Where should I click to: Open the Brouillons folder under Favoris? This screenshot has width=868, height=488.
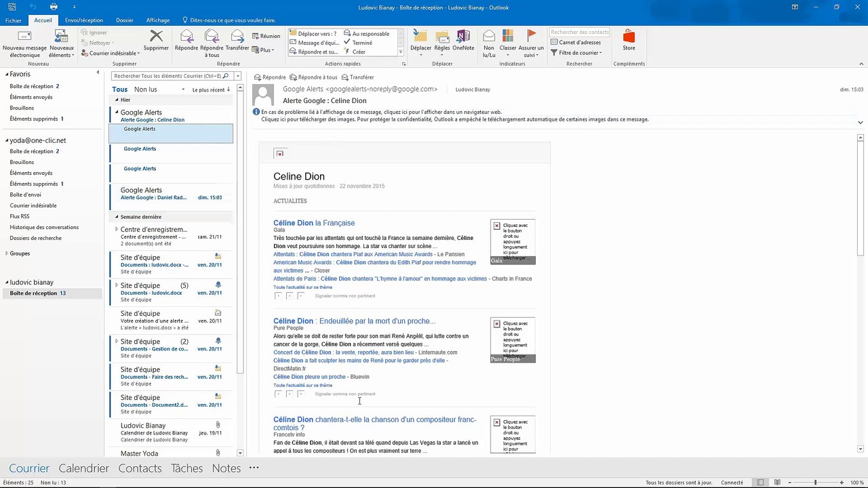click(22, 108)
